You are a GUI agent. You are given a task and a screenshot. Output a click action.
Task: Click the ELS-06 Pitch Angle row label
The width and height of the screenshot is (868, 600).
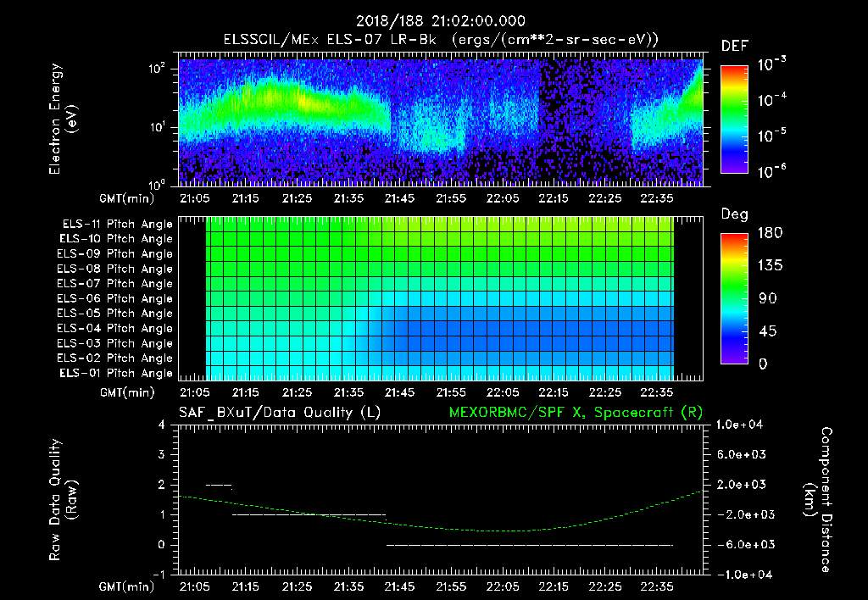[x=115, y=299]
